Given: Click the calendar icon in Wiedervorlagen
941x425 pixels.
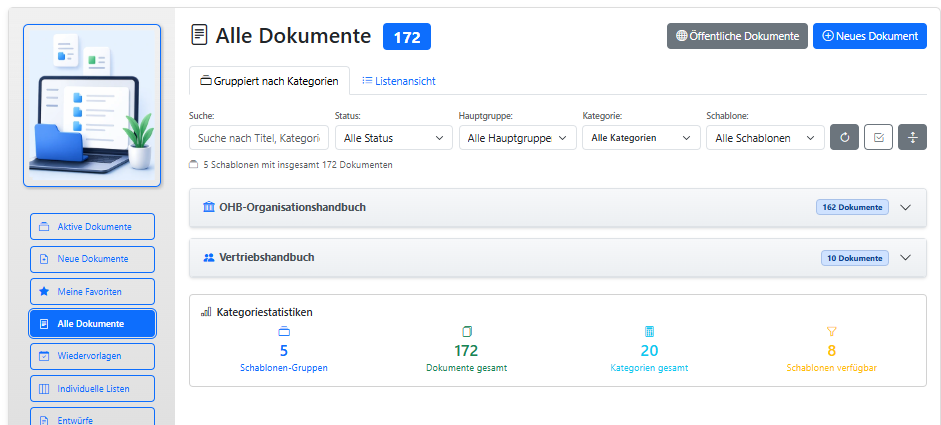Looking at the screenshot, I should pos(44,356).
